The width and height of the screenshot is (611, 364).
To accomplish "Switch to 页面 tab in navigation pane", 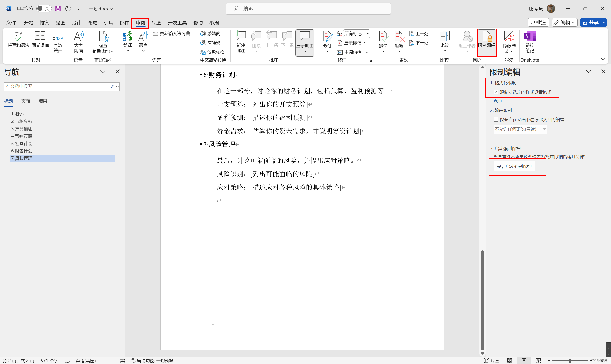I will point(26,101).
